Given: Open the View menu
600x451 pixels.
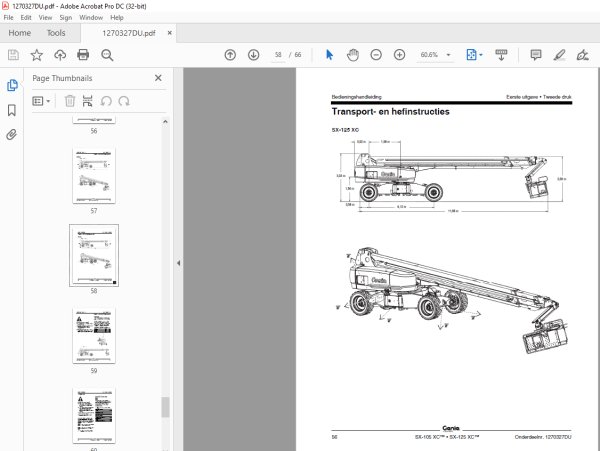Looking at the screenshot, I should tap(45, 18).
